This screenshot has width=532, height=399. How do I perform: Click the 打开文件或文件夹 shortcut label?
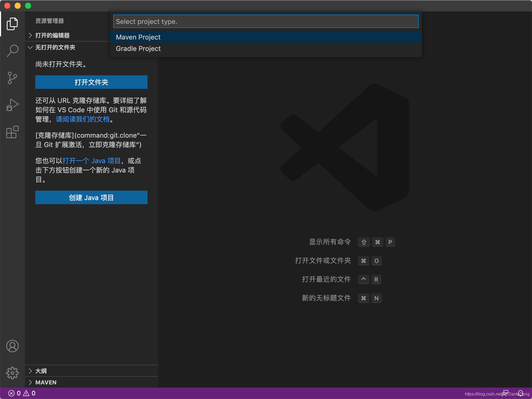(323, 261)
